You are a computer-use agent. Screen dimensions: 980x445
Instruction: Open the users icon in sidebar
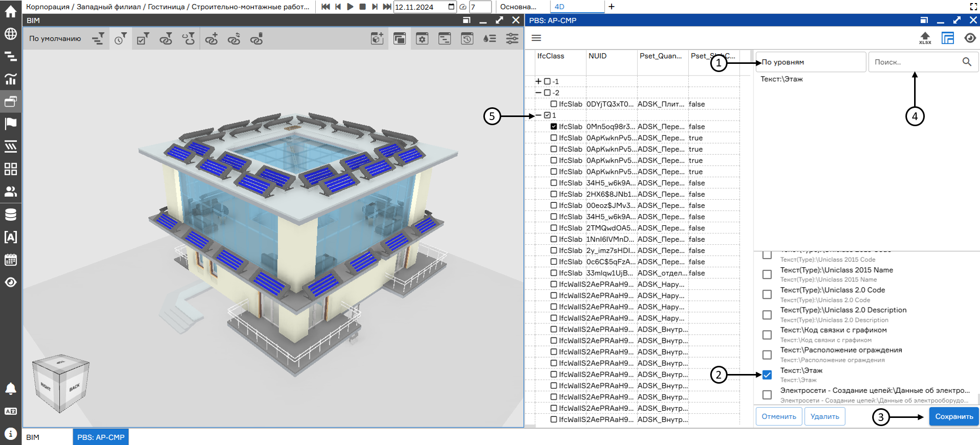pos(11,192)
